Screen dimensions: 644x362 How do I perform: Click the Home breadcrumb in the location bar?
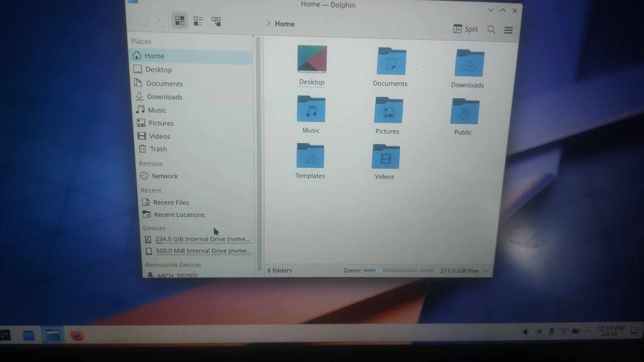[285, 24]
